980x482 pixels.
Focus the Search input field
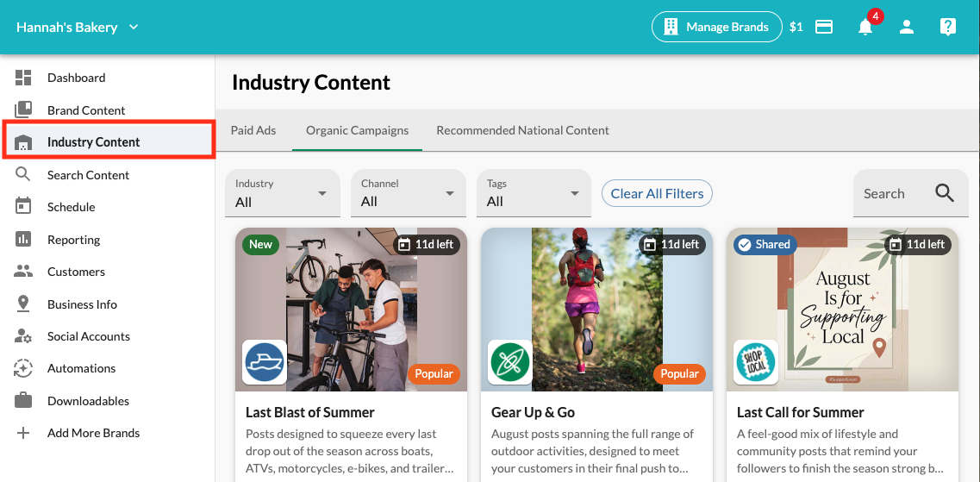pos(911,193)
